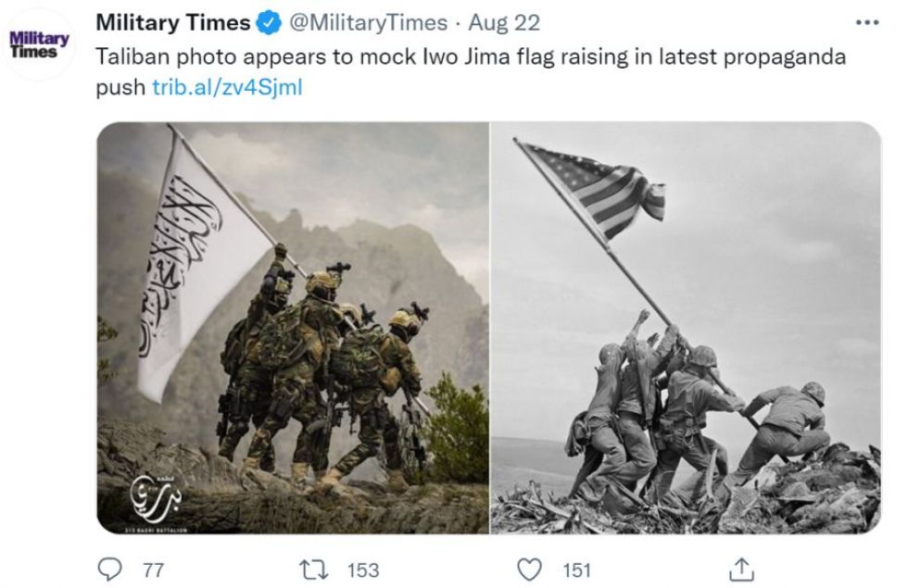Click the Military Times display name
The image size is (908, 588).
(172, 23)
